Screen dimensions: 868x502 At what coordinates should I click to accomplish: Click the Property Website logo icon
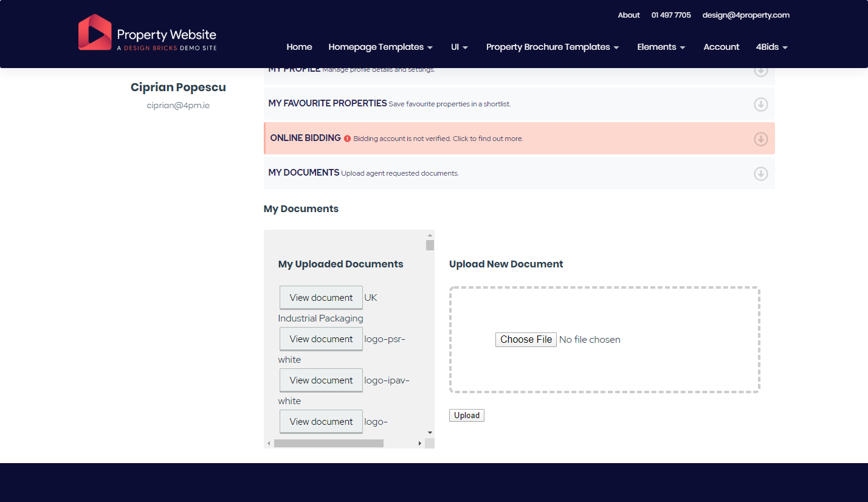click(x=95, y=32)
